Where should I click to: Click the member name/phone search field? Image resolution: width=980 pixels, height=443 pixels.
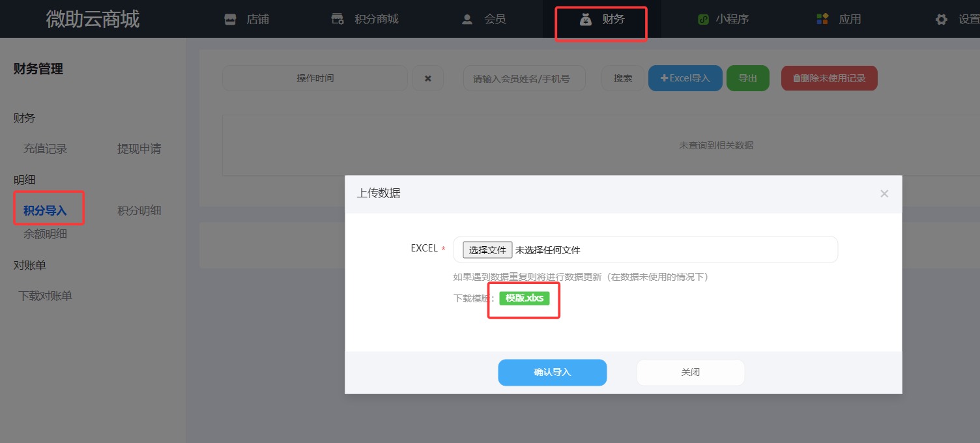[x=524, y=78]
